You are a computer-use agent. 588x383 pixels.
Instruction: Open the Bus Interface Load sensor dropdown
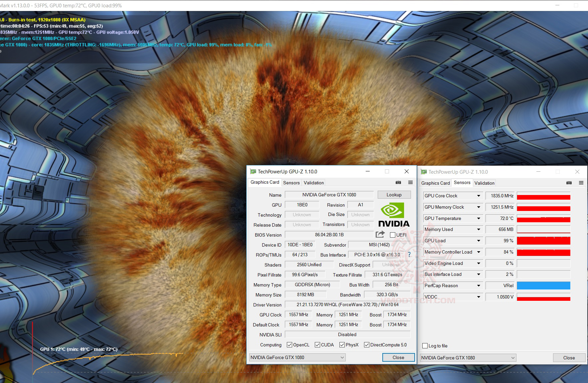tap(479, 274)
